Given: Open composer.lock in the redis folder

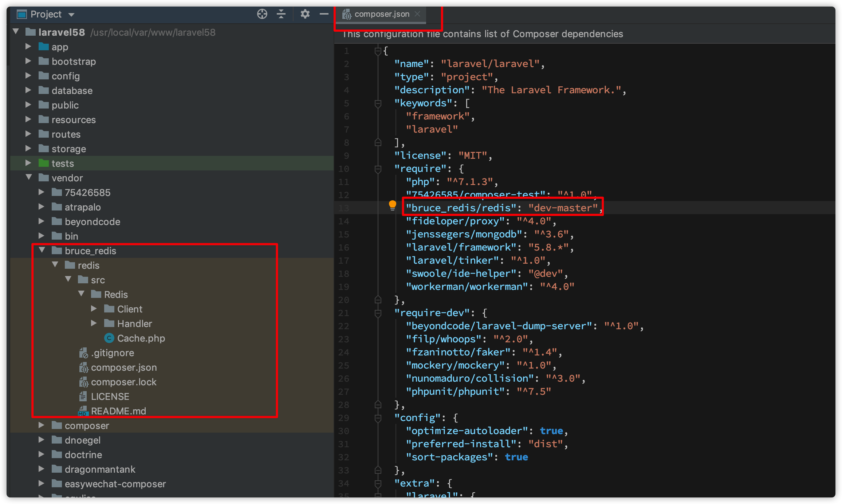Looking at the screenshot, I should (x=123, y=382).
